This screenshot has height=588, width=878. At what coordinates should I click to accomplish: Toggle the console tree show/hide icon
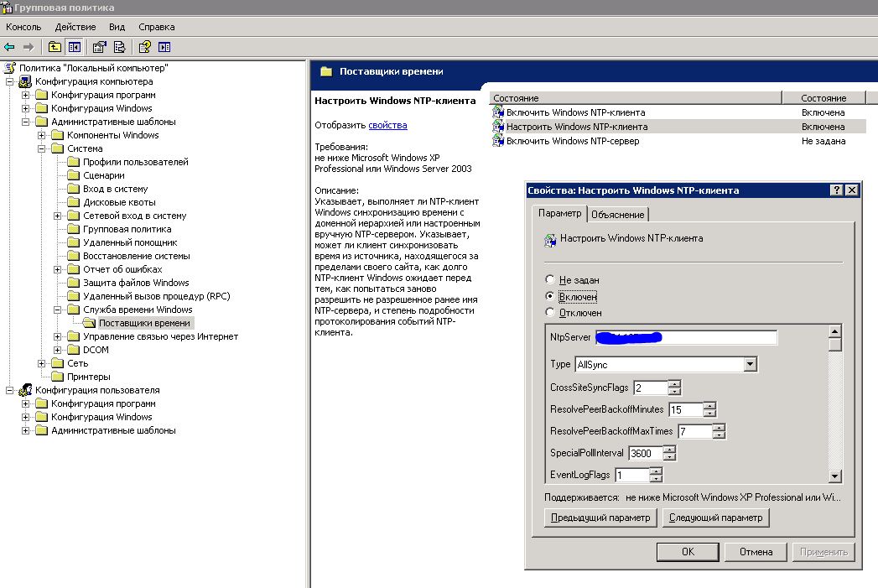(x=74, y=47)
